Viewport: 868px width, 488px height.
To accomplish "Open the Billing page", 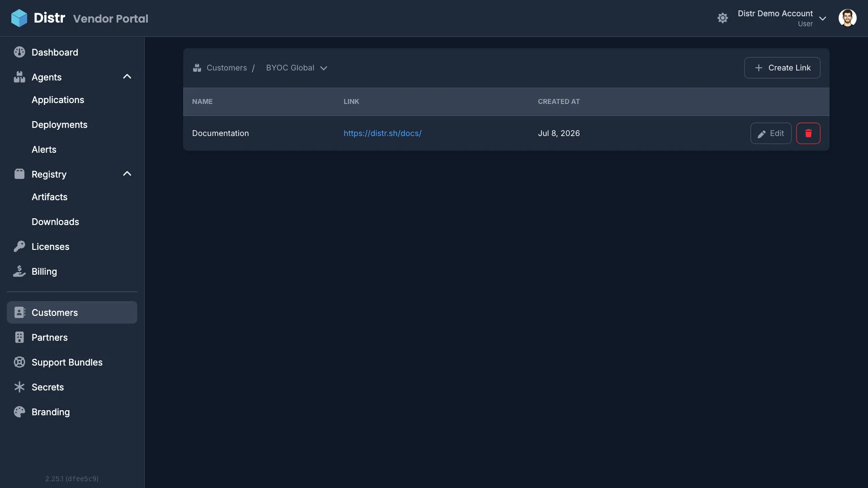I will [x=44, y=272].
